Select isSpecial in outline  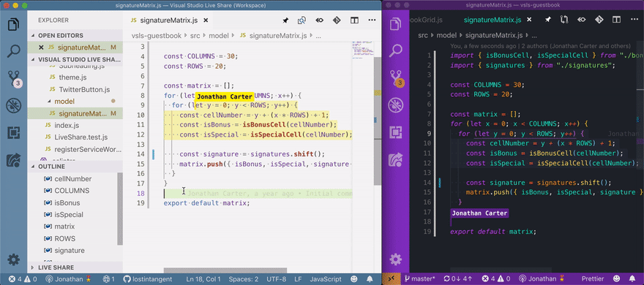69,214
